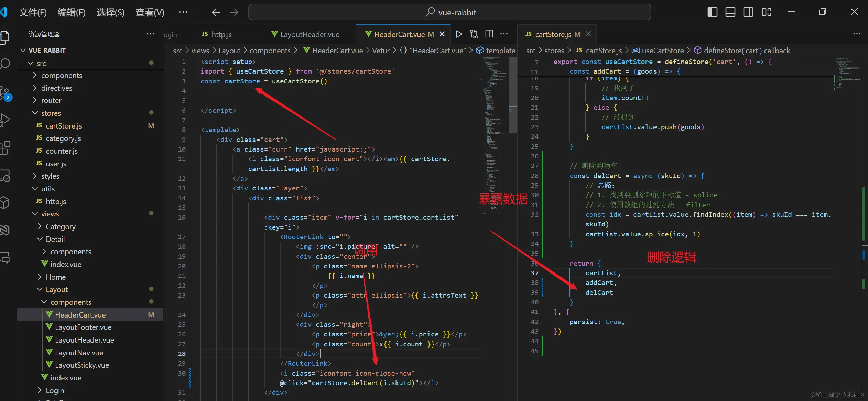
Task: Open Source Control view with badge
Action: click(5, 93)
